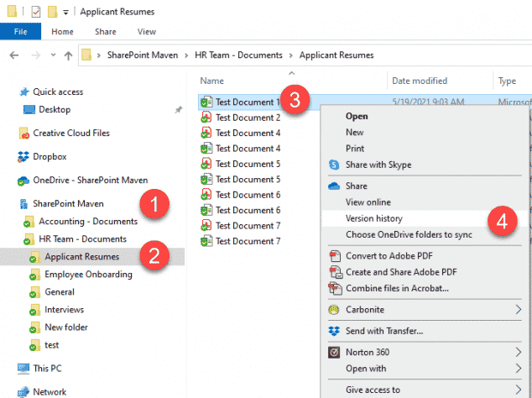
Task: Switch to the View ribbon tab
Action: click(147, 32)
